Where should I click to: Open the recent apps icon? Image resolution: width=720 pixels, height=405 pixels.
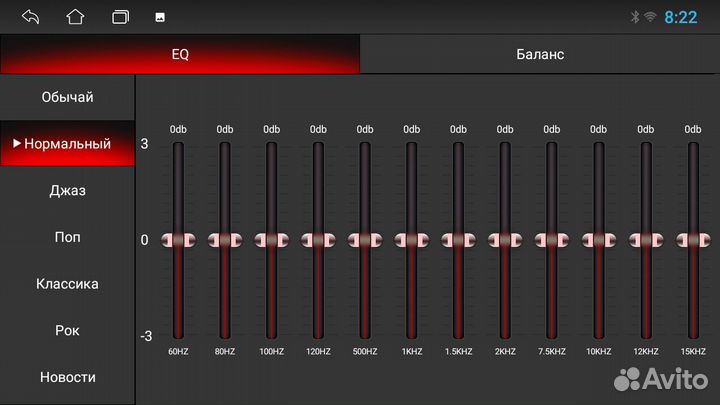(x=121, y=17)
